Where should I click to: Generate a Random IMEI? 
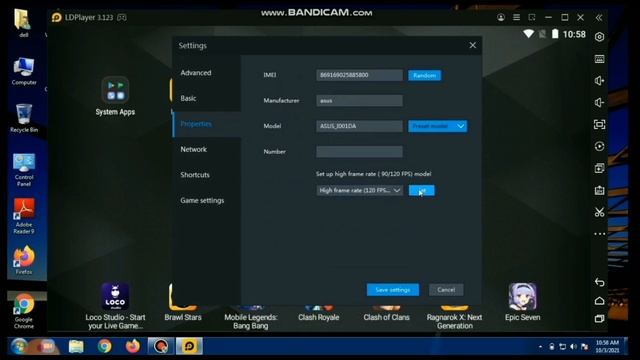point(424,76)
